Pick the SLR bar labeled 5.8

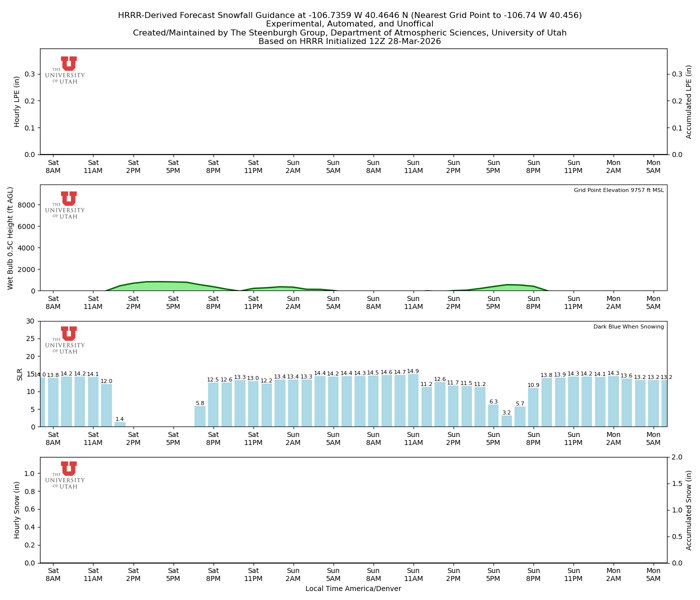(200, 416)
